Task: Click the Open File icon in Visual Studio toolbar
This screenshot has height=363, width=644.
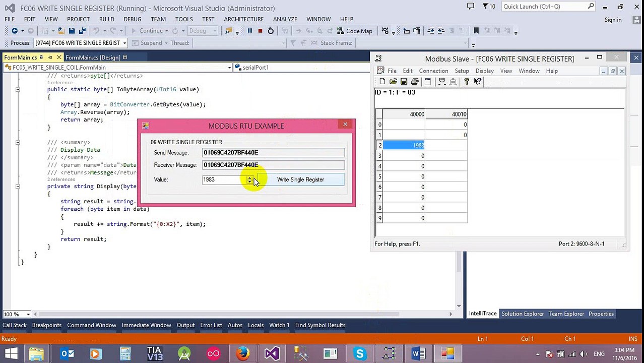Action: point(61,31)
